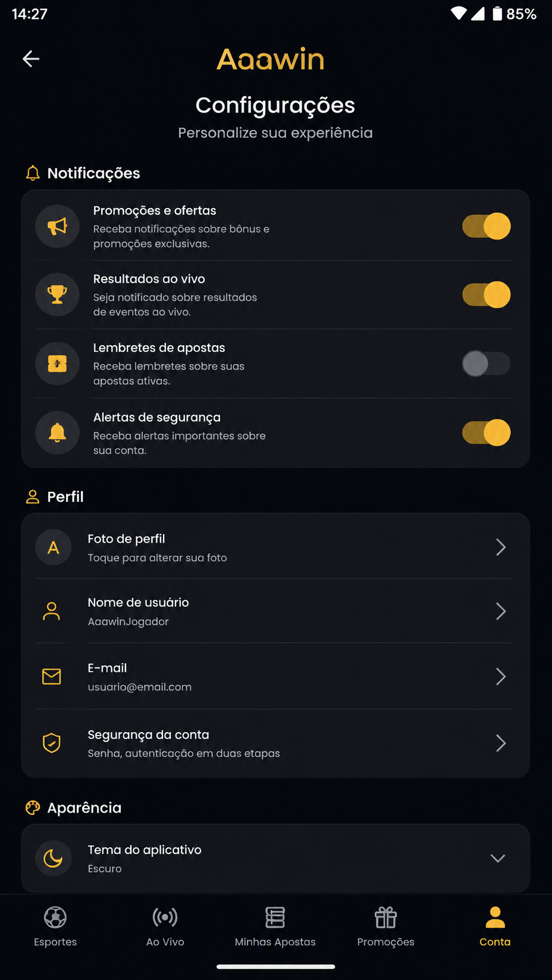Tap the envelope icon beside E-mail
The width and height of the screenshot is (552, 980).
[52, 676]
